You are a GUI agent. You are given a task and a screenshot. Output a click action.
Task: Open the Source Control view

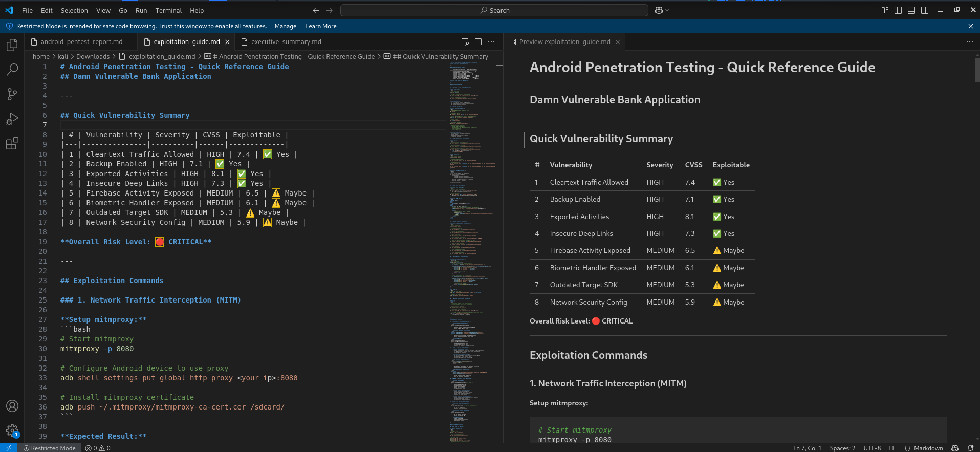(x=12, y=94)
